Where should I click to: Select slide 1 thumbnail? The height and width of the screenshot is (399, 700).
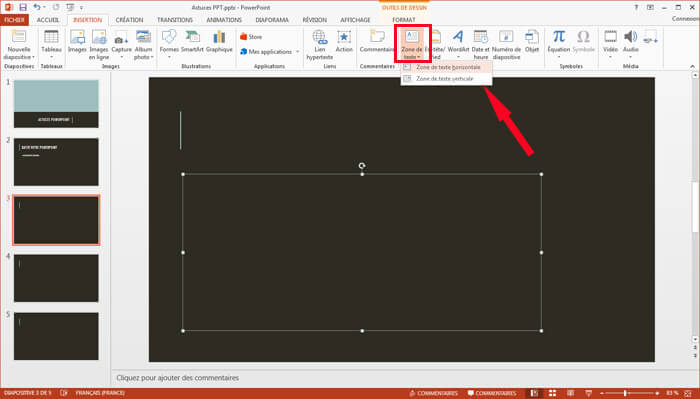(56, 104)
